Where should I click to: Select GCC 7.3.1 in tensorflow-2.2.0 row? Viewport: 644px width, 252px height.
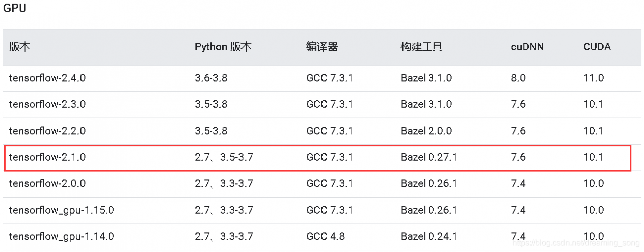[x=330, y=131]
